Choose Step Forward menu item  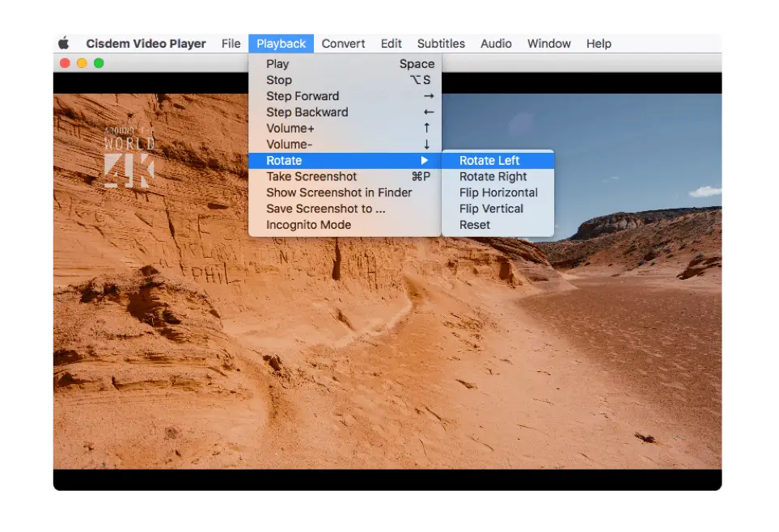pyautogui.click(x=345, y=96)
